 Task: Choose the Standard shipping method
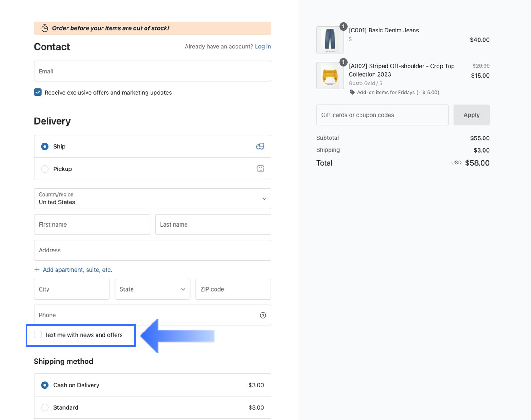(45, 407)
